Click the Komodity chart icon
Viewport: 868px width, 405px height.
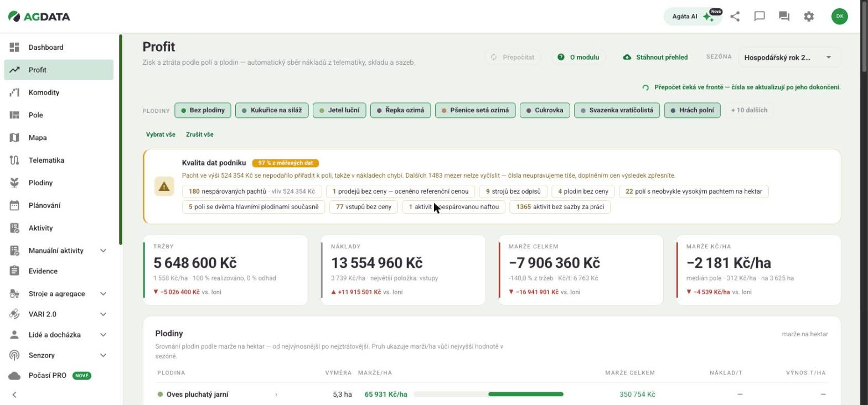(x=15, y=92)
